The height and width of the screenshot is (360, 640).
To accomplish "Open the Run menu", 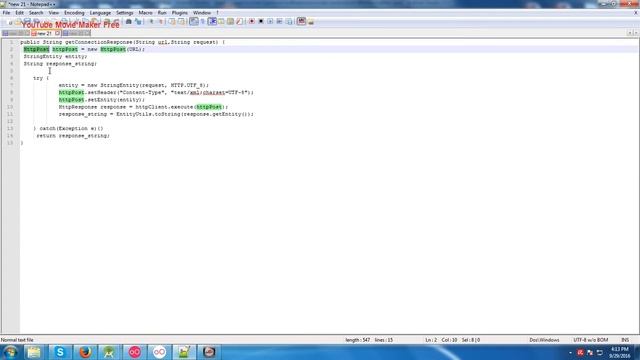I will [x=162, y=13].
